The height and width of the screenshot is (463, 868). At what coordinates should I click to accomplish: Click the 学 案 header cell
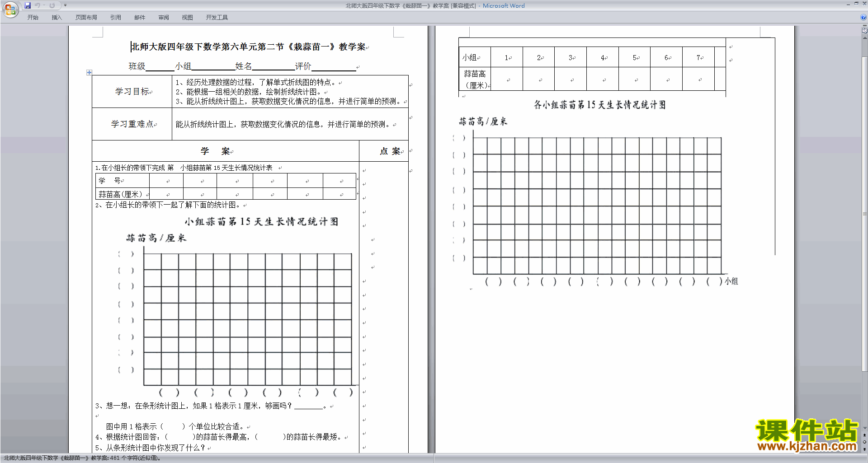[226, 151]
